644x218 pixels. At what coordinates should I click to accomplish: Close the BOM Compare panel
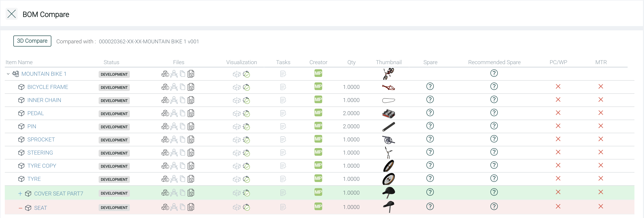click(x=11, y=14)
